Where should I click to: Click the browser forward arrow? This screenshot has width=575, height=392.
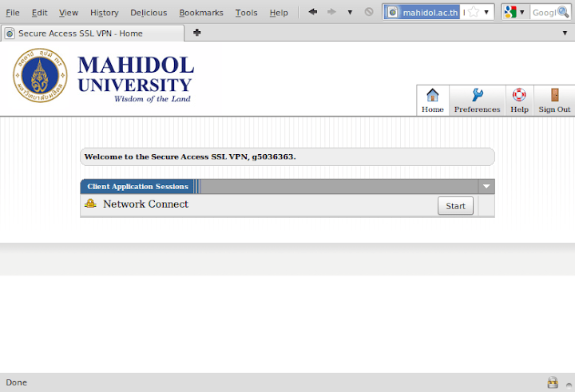click(x=331, y=12)
